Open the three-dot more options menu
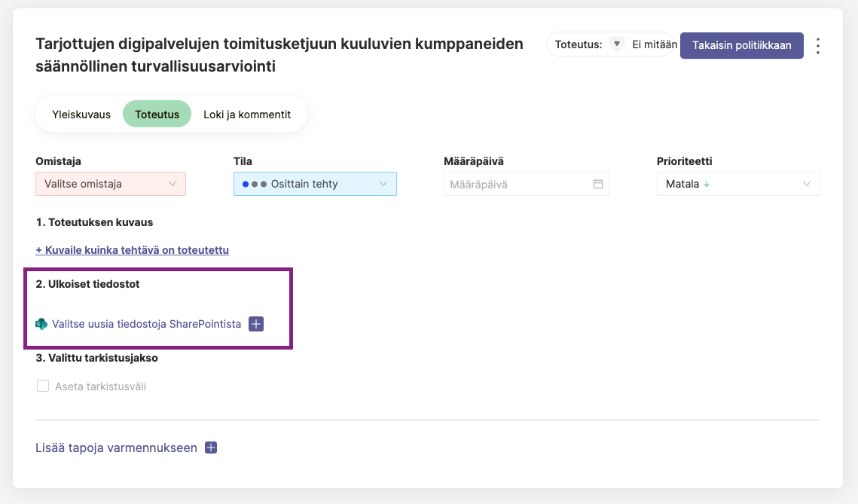The height and width of the screenshot is (504, 858). coord(817,45)
